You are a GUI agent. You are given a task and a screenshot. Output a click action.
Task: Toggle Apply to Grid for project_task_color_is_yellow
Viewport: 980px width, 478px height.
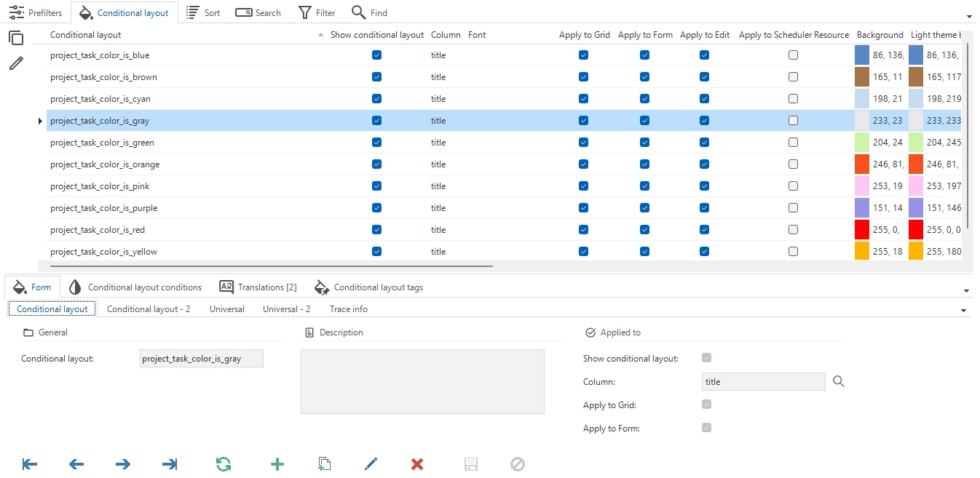pos(583,252)
